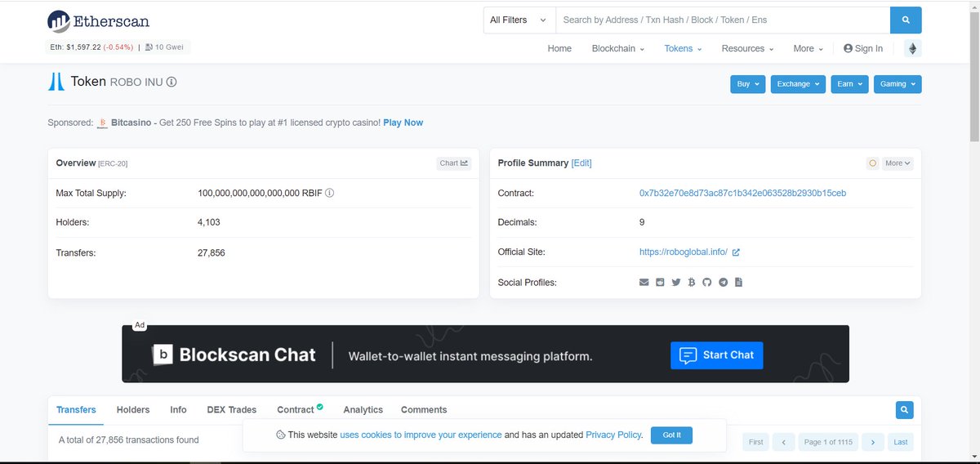
Task: Click the transfers table search icon button
Action: point(904,410)
